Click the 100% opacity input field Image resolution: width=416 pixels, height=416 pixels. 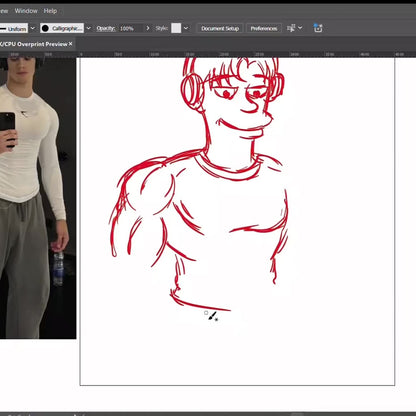point(131,29)
